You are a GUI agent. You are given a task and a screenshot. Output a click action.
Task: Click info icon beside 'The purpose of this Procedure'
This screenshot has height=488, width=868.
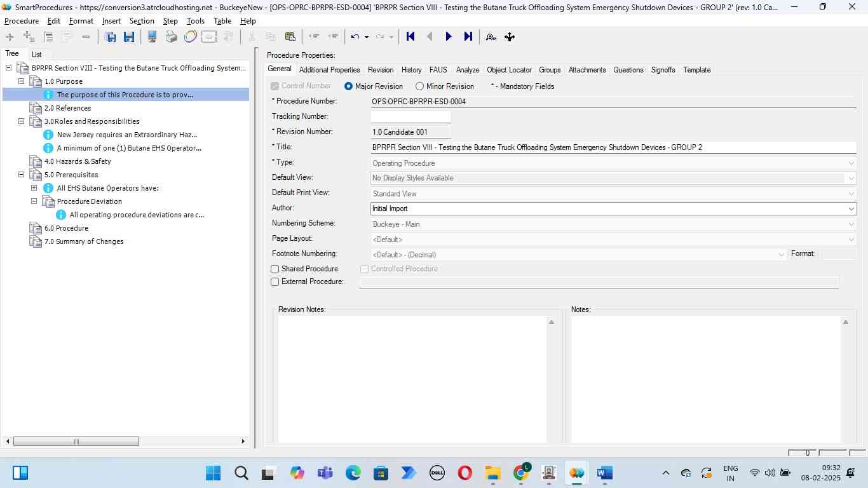48,95
